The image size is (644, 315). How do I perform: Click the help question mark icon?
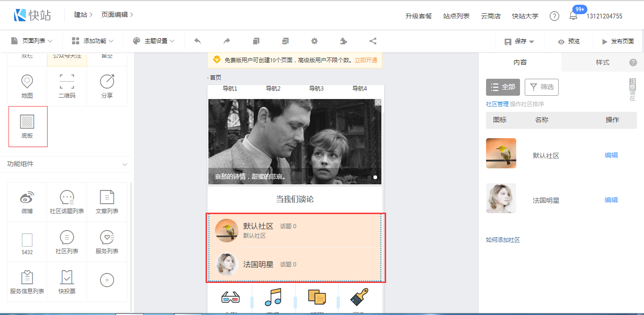[x=554, y=16]
